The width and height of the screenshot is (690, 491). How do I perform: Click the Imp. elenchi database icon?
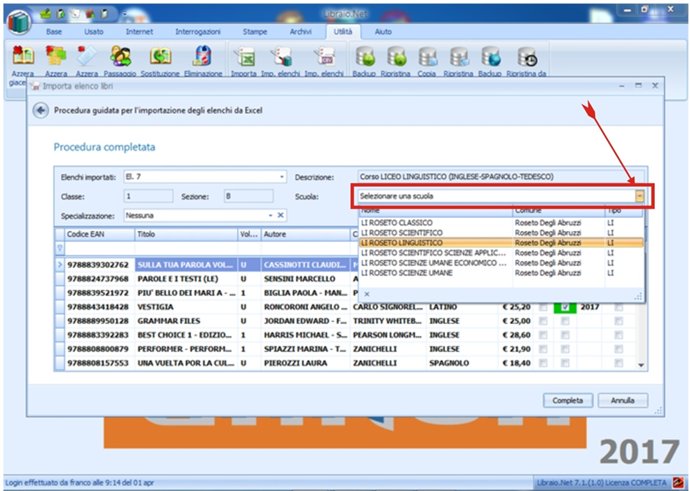(x=281, y=57)
